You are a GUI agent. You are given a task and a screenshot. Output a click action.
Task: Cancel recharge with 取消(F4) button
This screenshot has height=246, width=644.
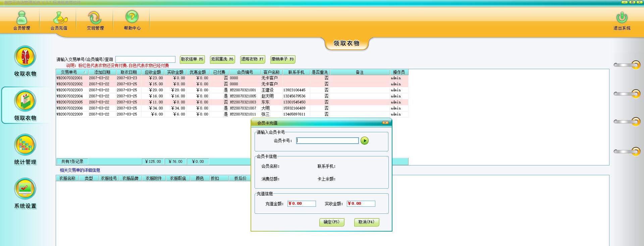pos(367,222)
